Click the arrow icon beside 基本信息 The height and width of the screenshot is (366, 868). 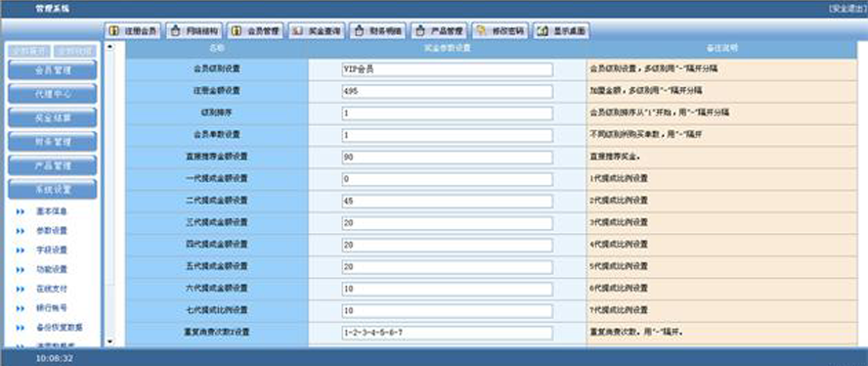(x=21, y=211)
